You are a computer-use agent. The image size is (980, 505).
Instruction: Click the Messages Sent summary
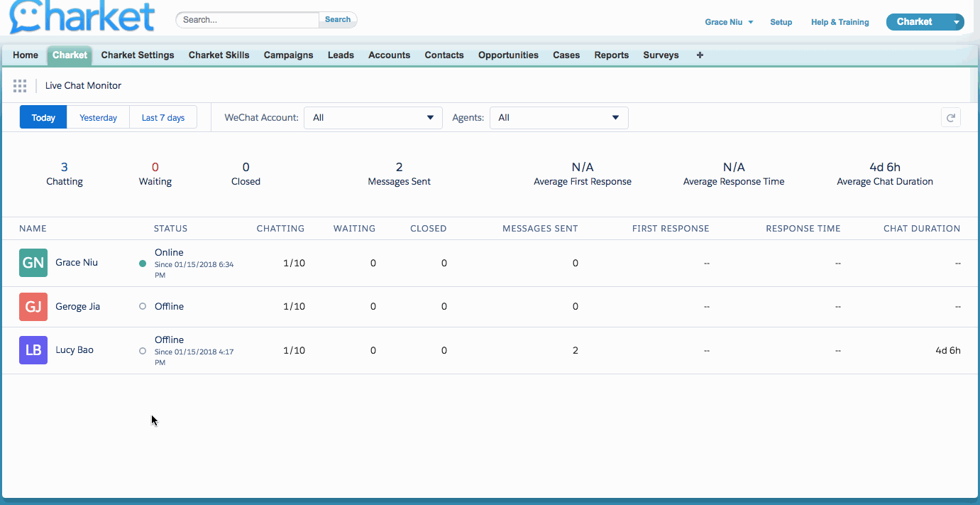(x=400, y=174)
